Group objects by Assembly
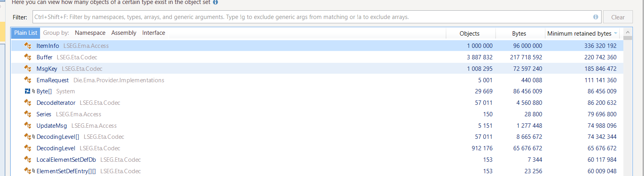Image resolution: width=644 pixels, height=176 pixels. tap(124, 33)
